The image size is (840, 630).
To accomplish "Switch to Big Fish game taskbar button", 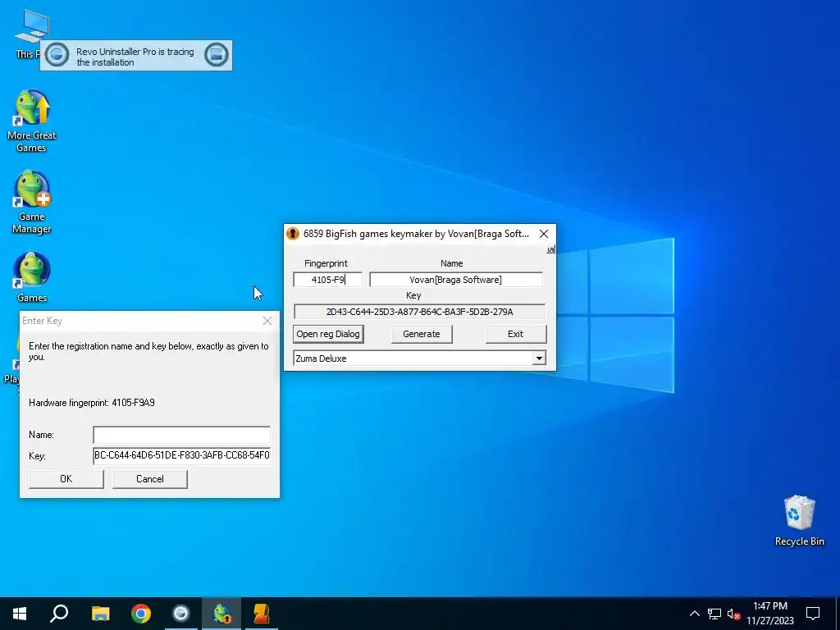I will pyautogui.click(x=221, y=614).
